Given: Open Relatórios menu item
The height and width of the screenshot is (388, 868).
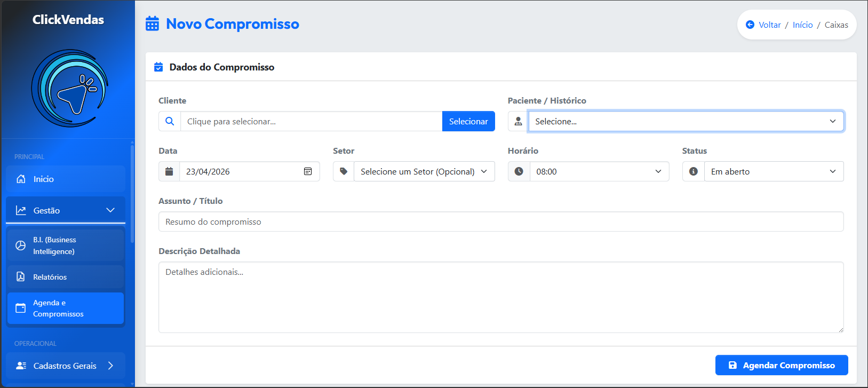Looking at the screenshot, I should click(x=66, y=277).
